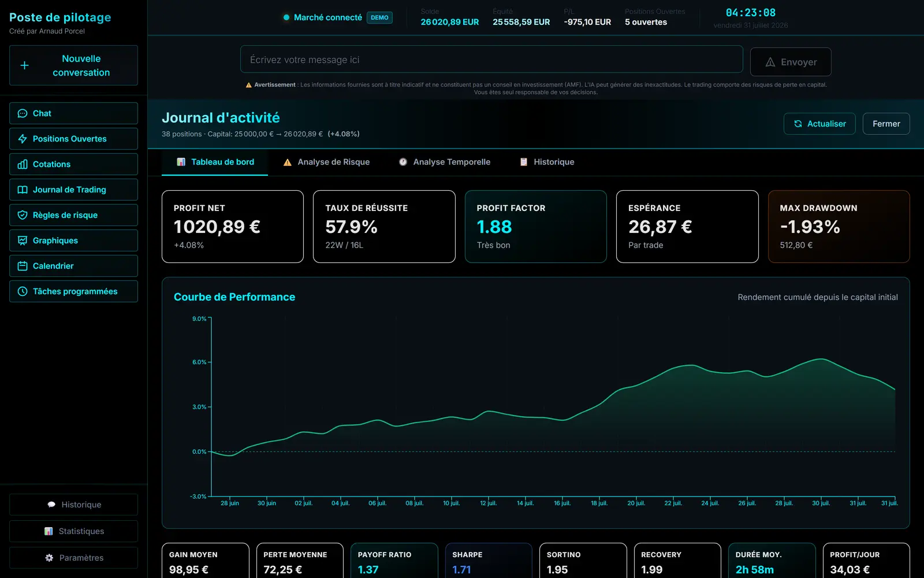The width and height of the screenshot is (924, 578).
Task: Focus the message input field
Action: (491, 60)
